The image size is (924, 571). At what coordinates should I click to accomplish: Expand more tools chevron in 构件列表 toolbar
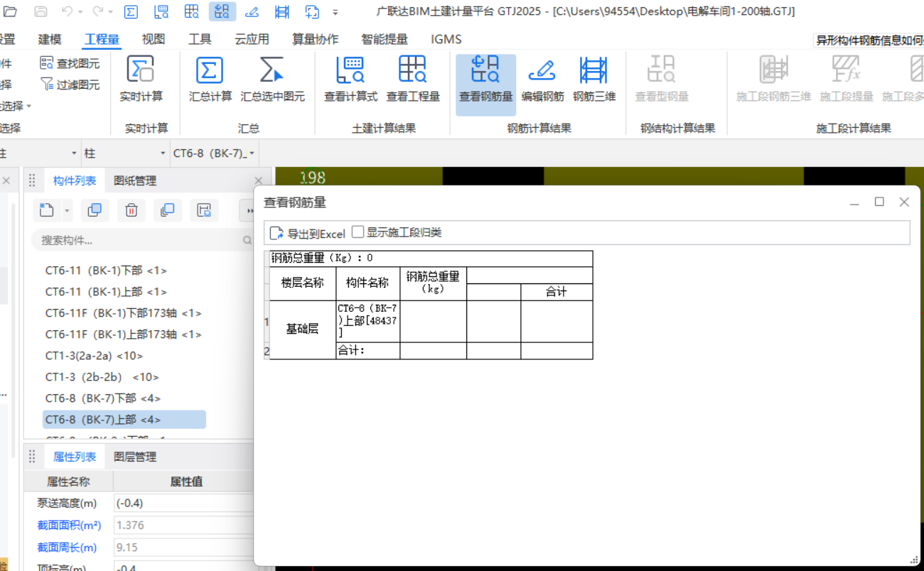249,211
